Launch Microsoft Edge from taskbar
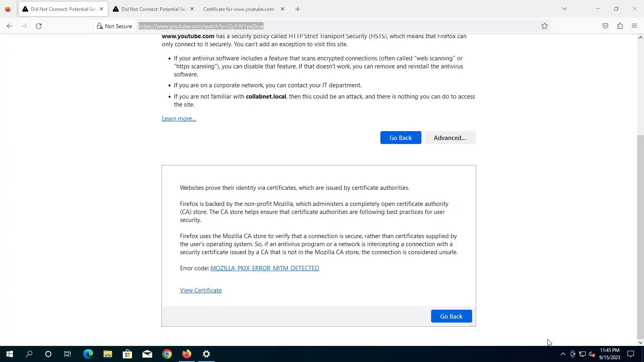 [88, 354]
